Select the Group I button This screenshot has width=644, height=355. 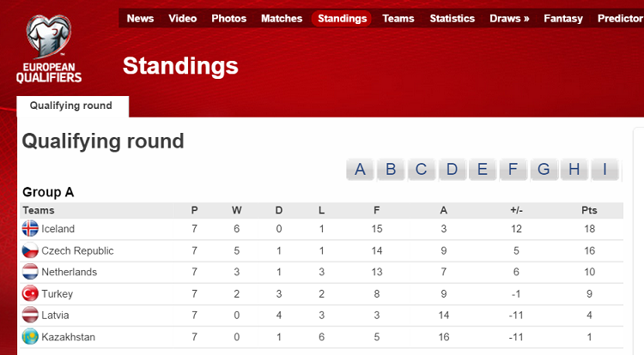coord(605,169)
